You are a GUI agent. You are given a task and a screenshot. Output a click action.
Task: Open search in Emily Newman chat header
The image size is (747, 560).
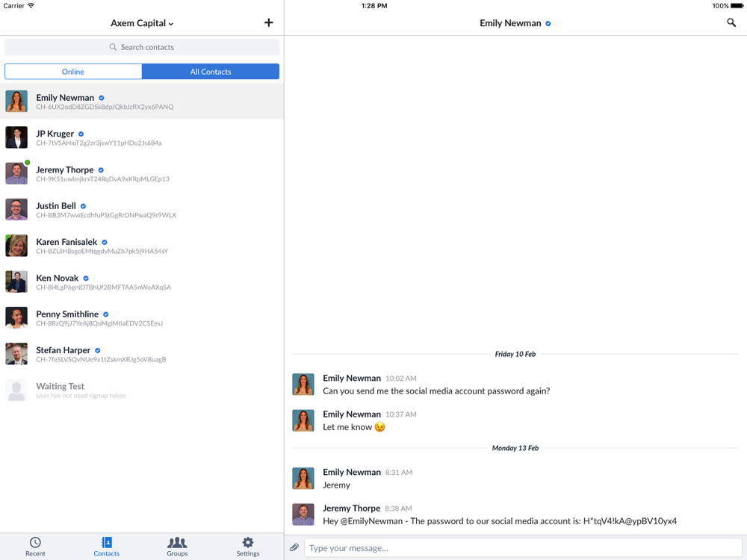click(731, 23)
